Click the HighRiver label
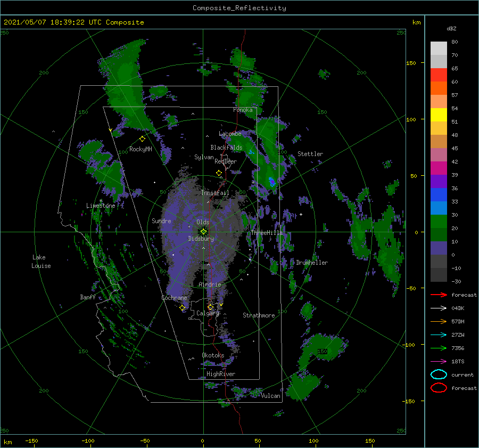Screen dimensions: 479x448 tap(221, 374)
